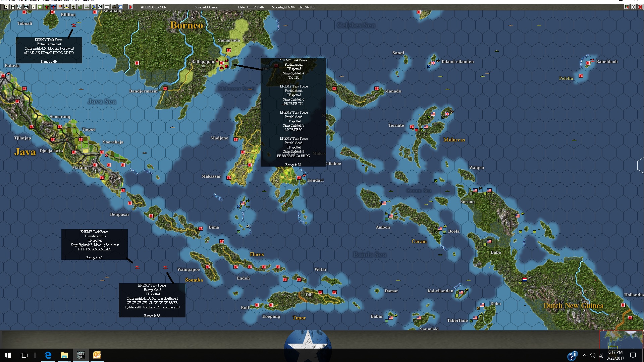Click Japanese base flag at Balikpapan
The width and height of the screenshot is (644, 362).
click(222, 63)
